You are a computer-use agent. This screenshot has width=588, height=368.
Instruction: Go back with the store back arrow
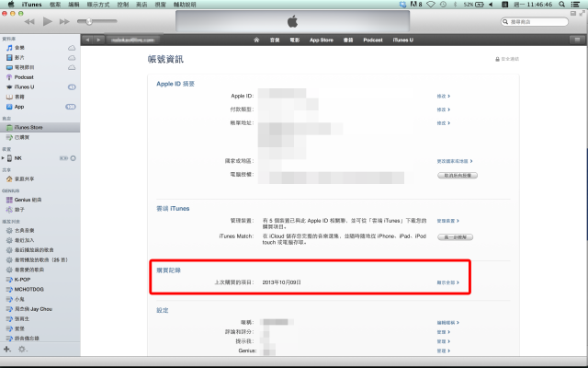(87, 40)
